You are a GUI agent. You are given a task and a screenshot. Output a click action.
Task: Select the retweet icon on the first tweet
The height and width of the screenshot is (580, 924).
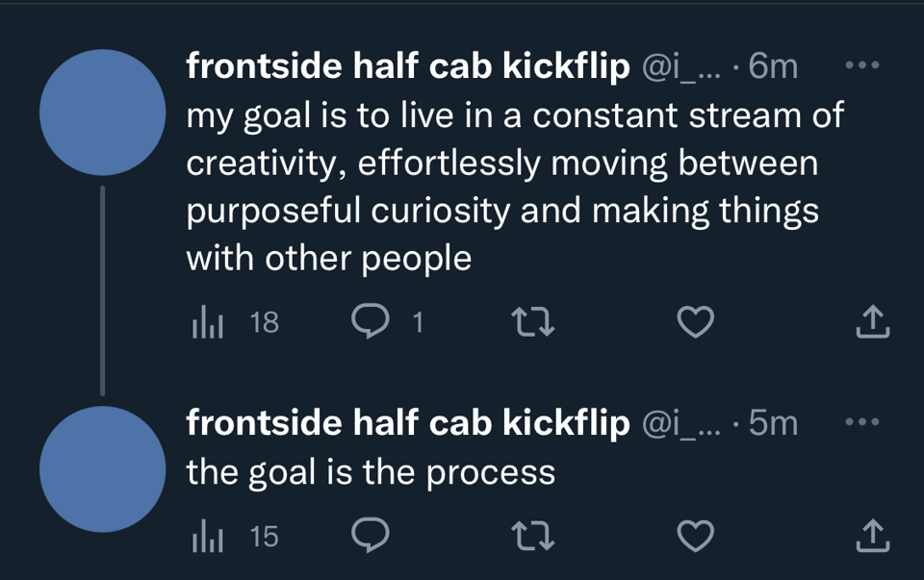pyautogui.click(x=532, y=322)
